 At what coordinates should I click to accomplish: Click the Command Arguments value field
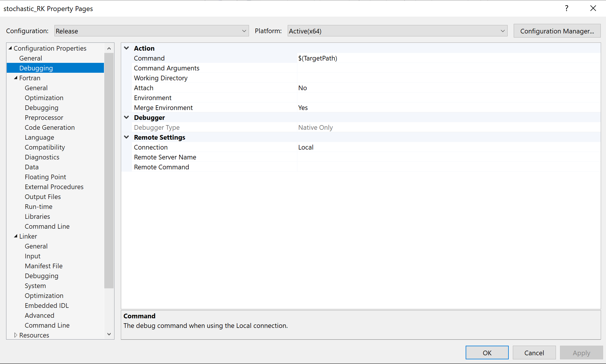[408, 68]
